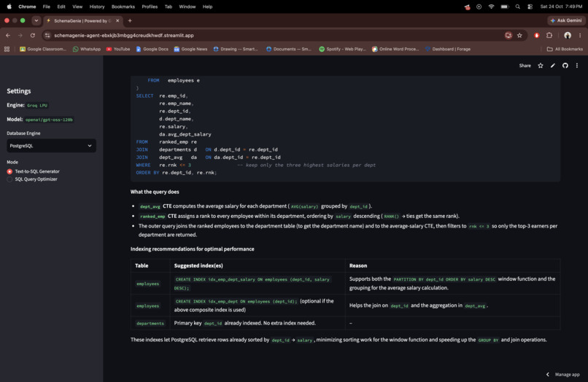Click the 'Reason' table header
Screen dimensions: 588x382
[358, 265]
